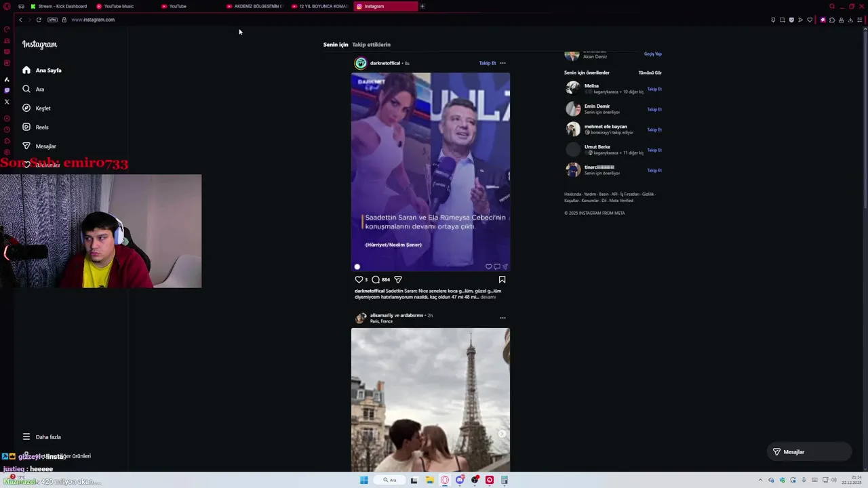This screenshot has height=488, width=868.
Task: Open Calculator from taskbar
Action: (x=504, y=480)
